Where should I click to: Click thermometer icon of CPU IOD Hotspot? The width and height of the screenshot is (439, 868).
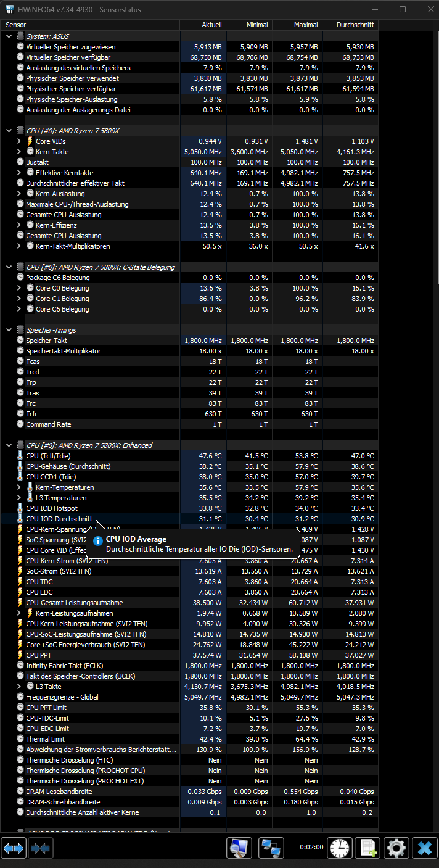coord(20,508)
